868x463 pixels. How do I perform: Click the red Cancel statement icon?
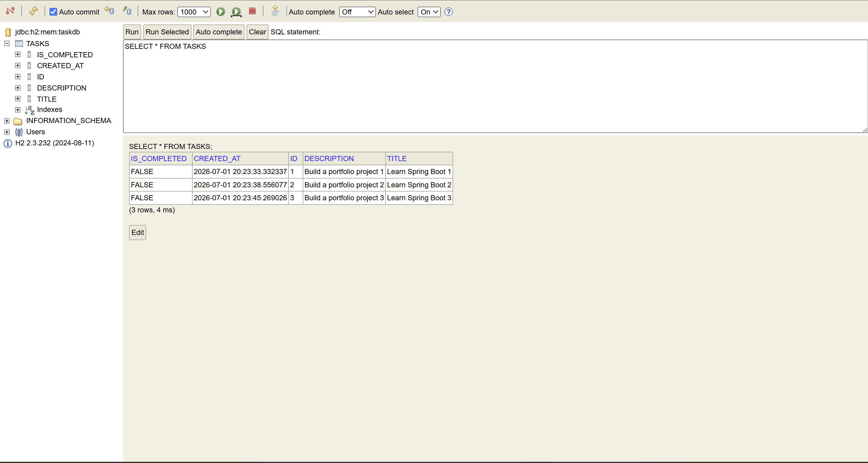coord(252,11)
